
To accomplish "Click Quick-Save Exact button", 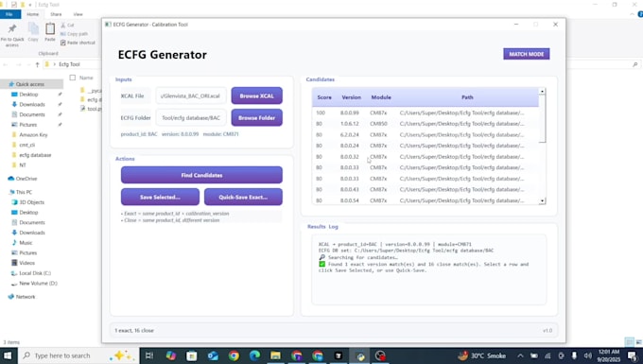I will [243, 198].
